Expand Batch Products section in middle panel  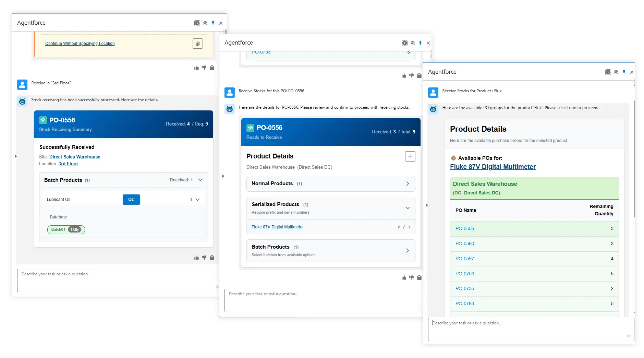pyautogui.click(x=408, y=251)
